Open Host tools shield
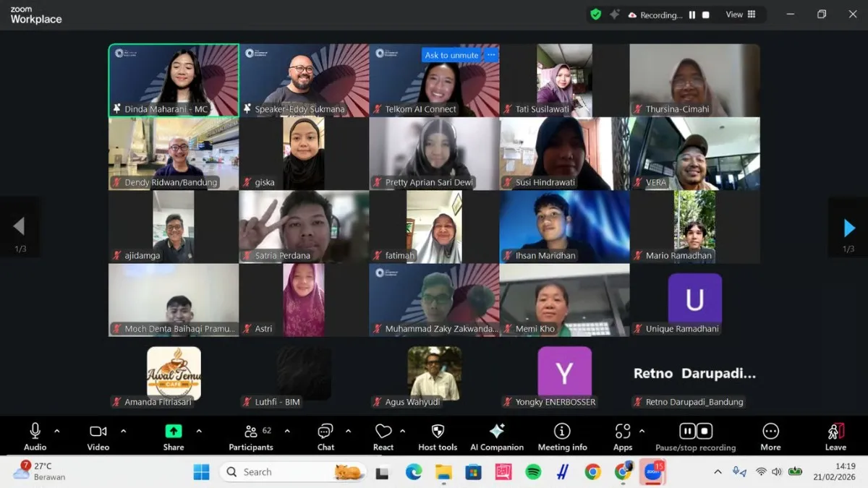The width and height of the screenshot is (868, 488). click(x=438, y=435)
